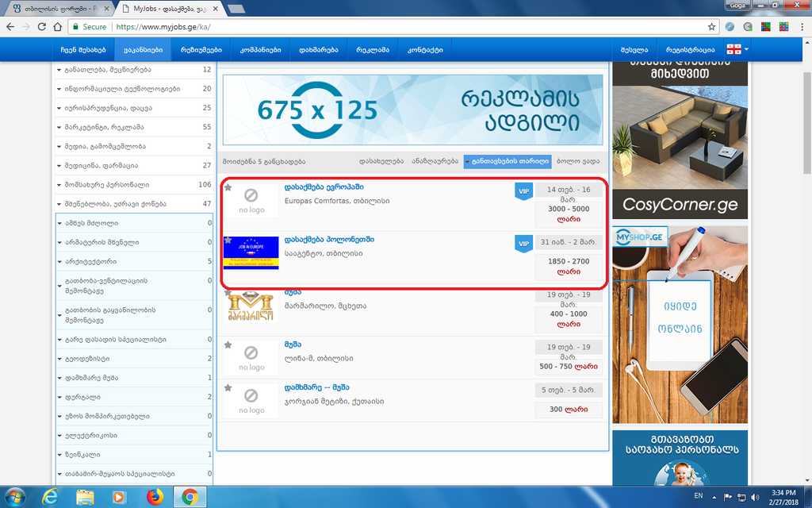Image resolution: width=812 pixels, height=508 pixels.
Task: Expand განათლება, მეცნიერება category arrow
Action: tap(59, 70)
